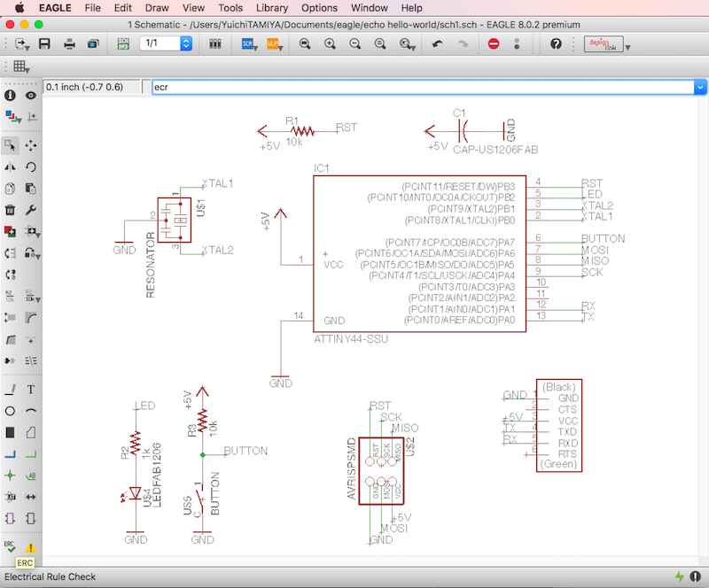This screenshot has width=709, height=588.
Task: Select the Label tool
Action: coord(31,476)
